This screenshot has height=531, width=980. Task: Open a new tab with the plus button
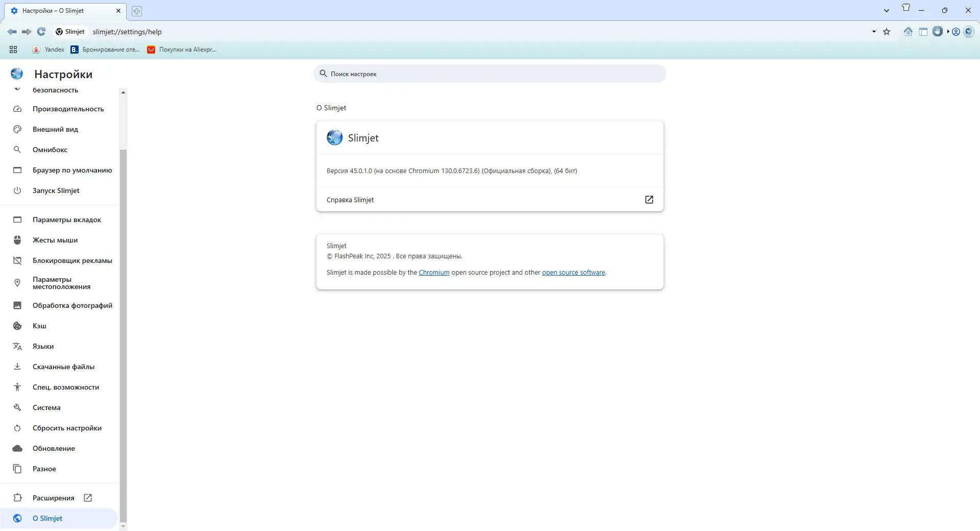(137, 11)
